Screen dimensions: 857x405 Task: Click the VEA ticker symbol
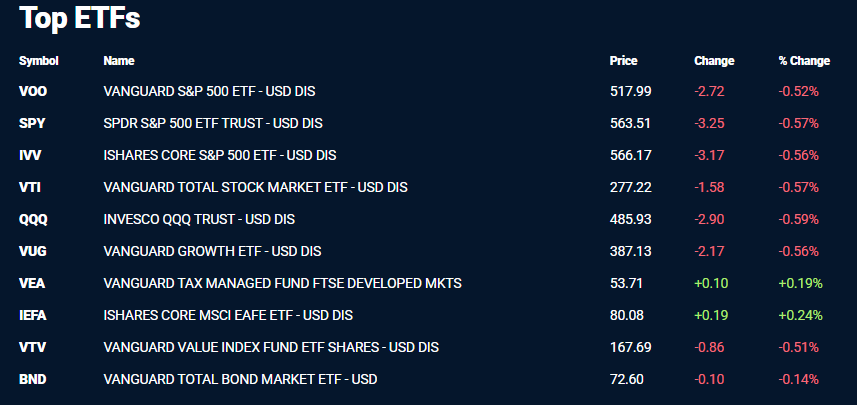point(32,283)
